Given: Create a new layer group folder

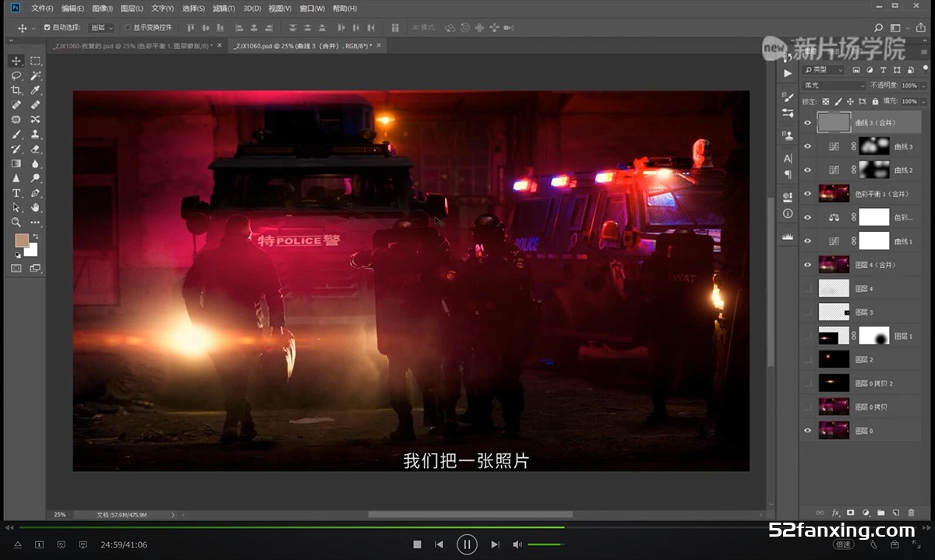Looking at the screenshot, I should pyautogui.click(x=880, y=512).
